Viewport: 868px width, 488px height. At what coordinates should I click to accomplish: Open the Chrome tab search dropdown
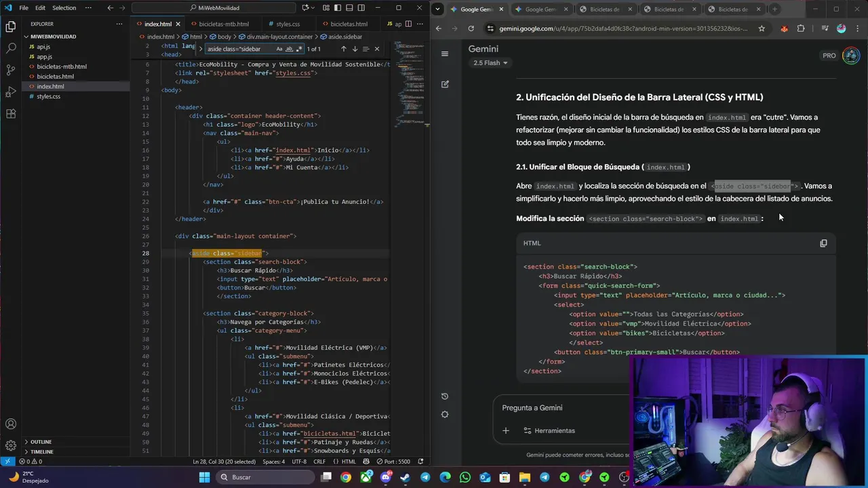coord(438,9)
